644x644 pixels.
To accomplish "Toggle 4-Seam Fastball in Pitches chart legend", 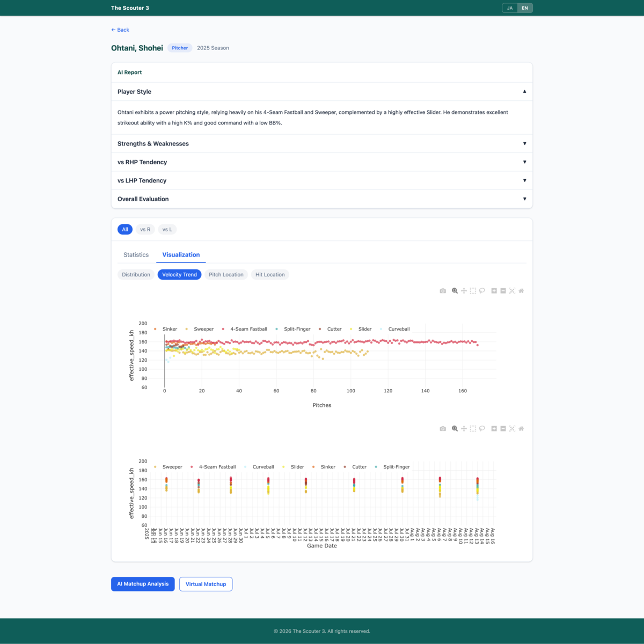I will click(244, 329).
